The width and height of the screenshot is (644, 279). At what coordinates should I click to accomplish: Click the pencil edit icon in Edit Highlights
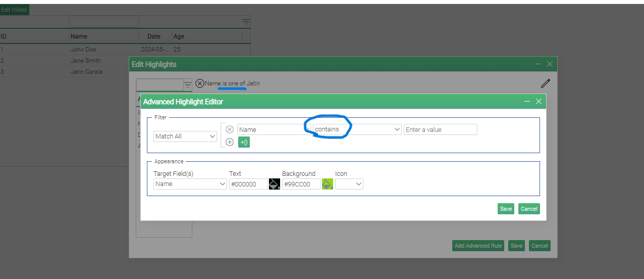[545, 83]
